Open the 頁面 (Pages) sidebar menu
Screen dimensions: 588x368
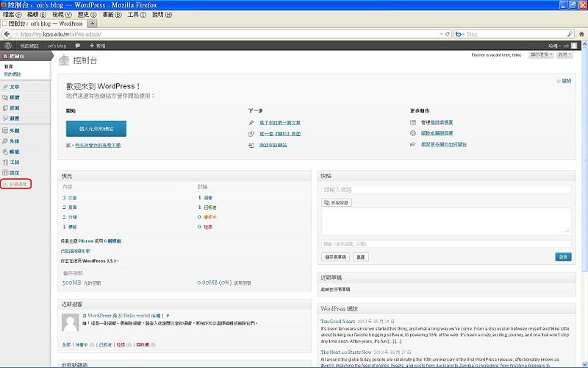tap(15, 107)
